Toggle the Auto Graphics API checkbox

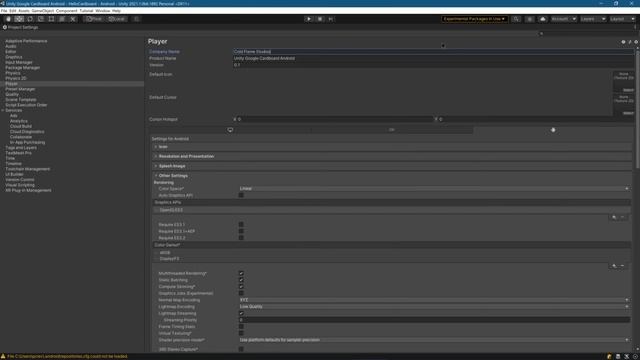[x=241, y=195]
